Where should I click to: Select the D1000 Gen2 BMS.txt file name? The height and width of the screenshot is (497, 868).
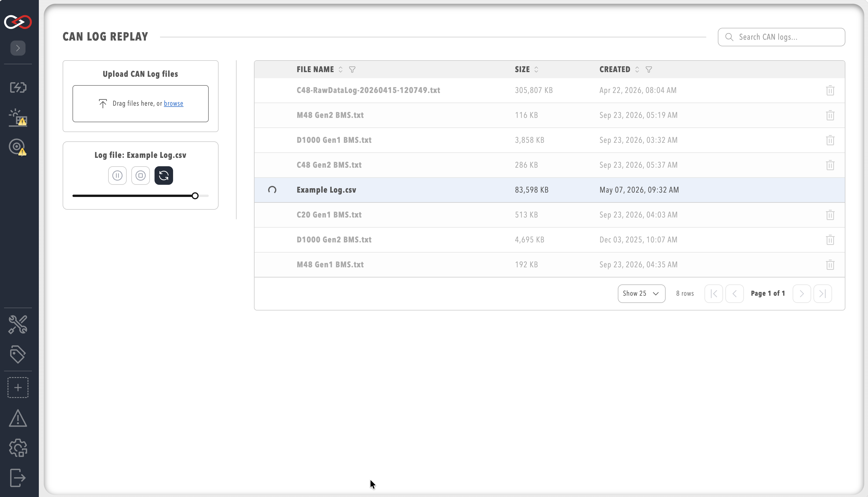[x=334, y=240]
